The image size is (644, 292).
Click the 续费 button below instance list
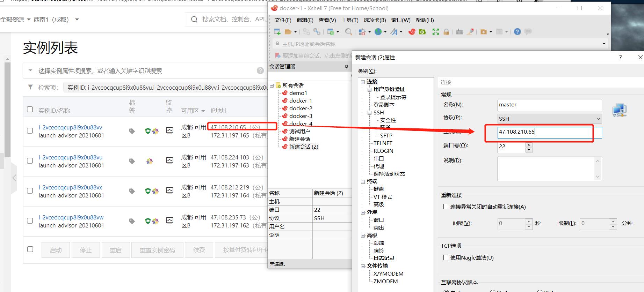point(199,250)
